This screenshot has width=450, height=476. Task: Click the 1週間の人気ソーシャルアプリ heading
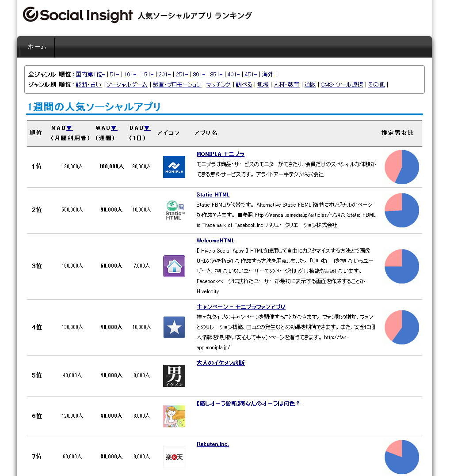[94, 107]
